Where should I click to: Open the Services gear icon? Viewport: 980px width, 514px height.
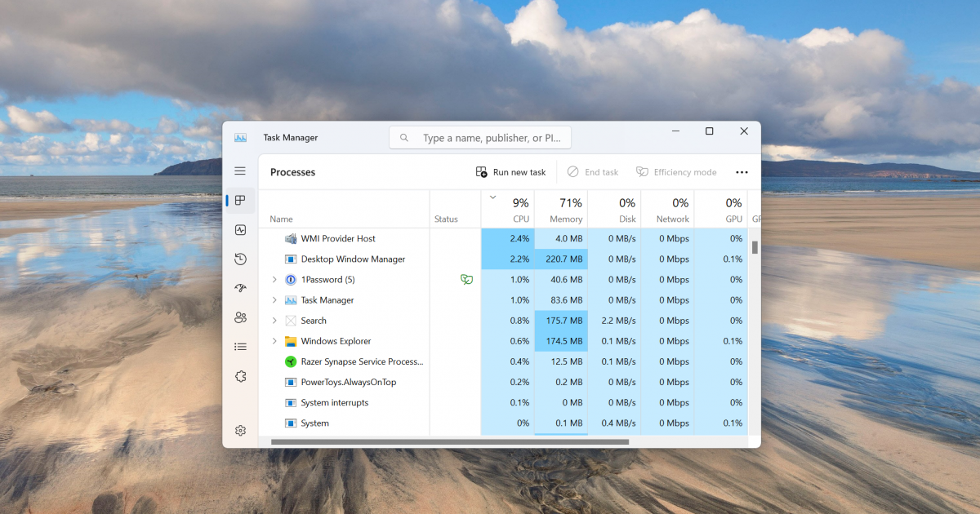coord(239,375)
